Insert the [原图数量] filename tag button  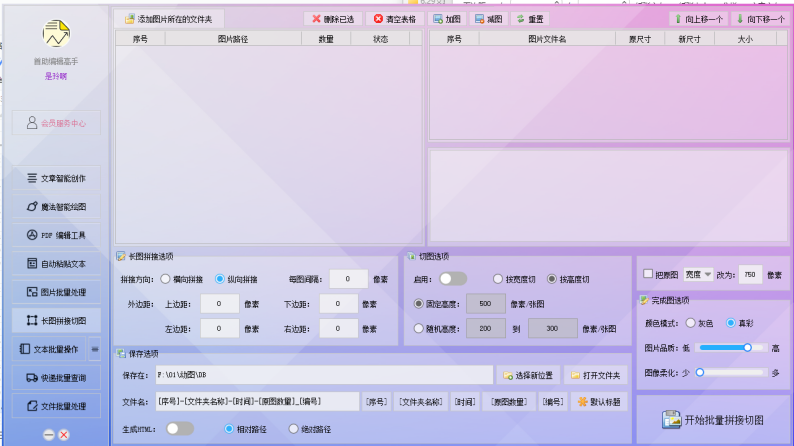509,401
